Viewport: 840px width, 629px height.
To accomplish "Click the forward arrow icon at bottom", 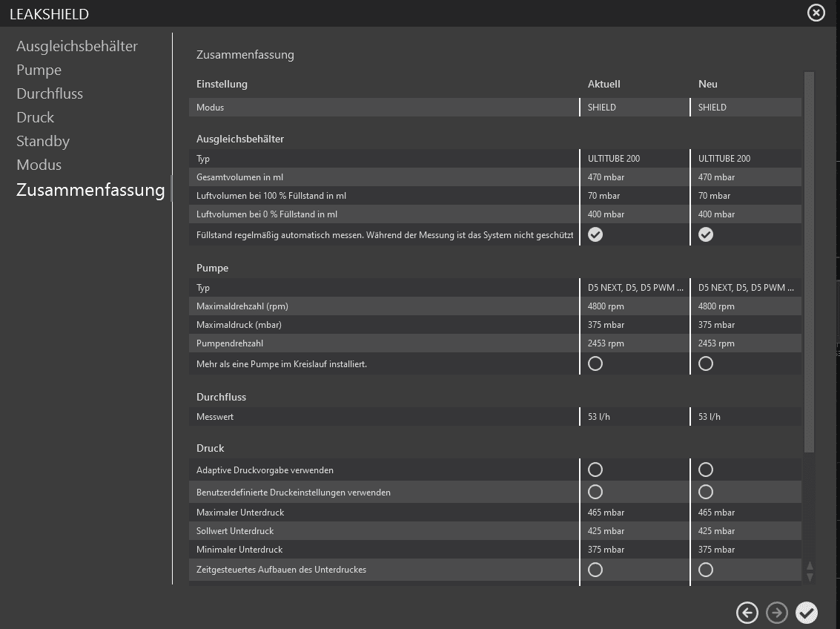I will coord(777,613).
